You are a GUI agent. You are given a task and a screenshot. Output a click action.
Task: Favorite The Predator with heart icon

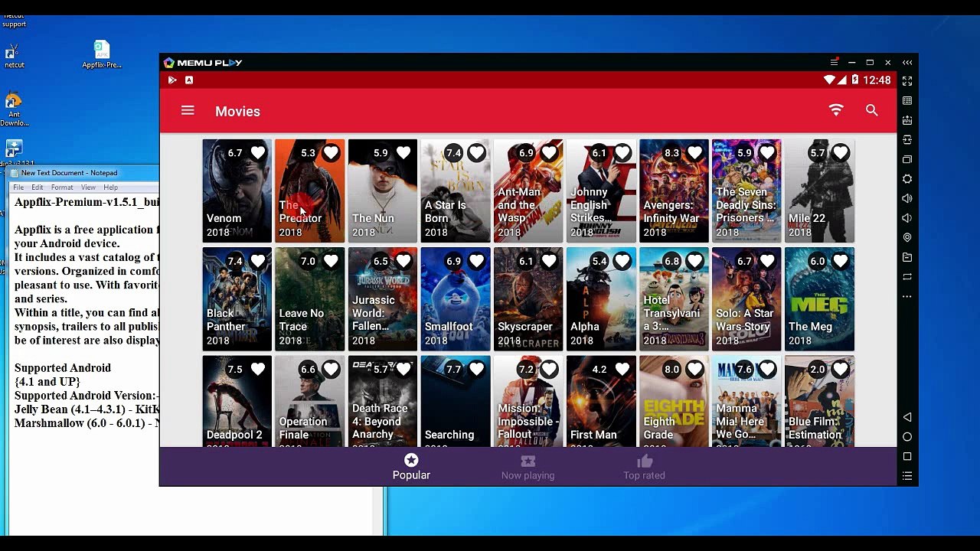pyautogui.click(x=331, y=153)
